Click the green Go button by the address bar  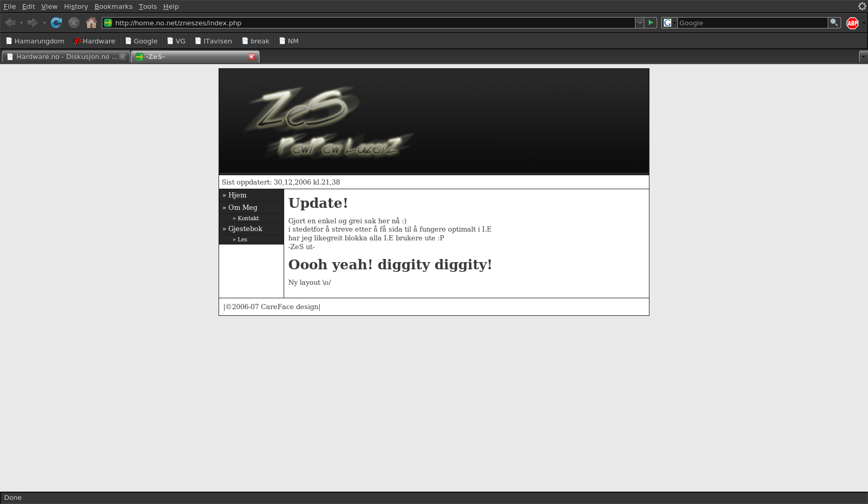[651, 23]
